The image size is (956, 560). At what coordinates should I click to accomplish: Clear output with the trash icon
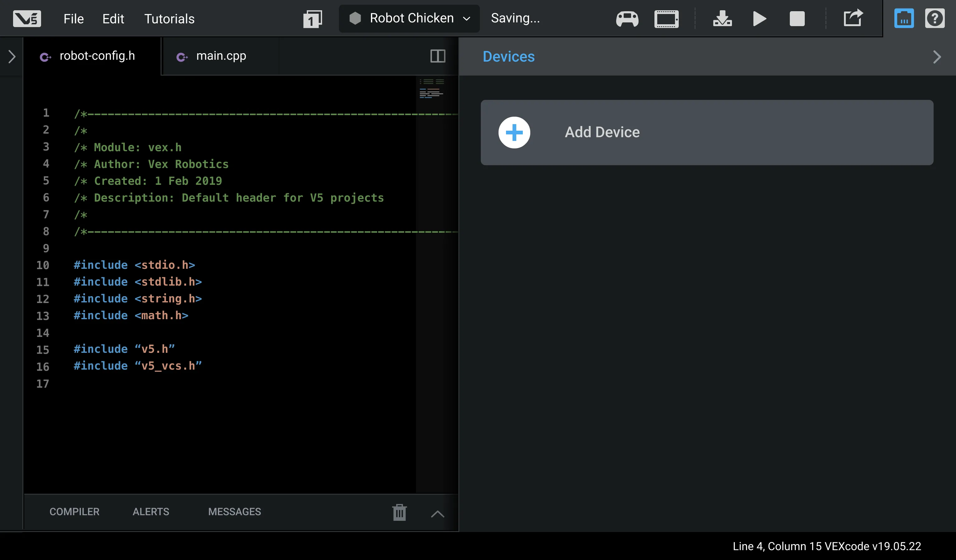coord(399,512)
